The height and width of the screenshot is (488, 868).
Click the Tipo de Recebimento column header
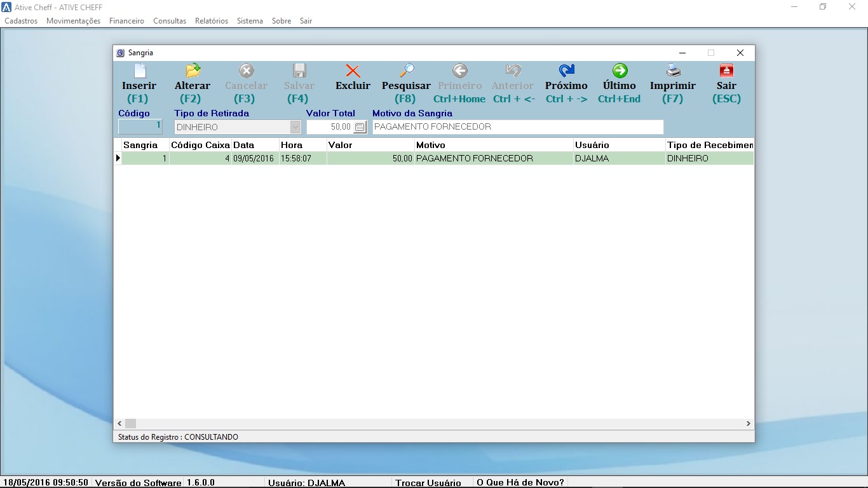710,145
